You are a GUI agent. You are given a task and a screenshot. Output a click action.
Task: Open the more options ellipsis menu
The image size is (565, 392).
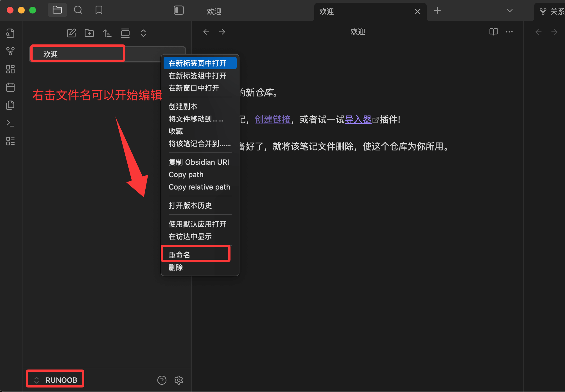tap(509, 32)
